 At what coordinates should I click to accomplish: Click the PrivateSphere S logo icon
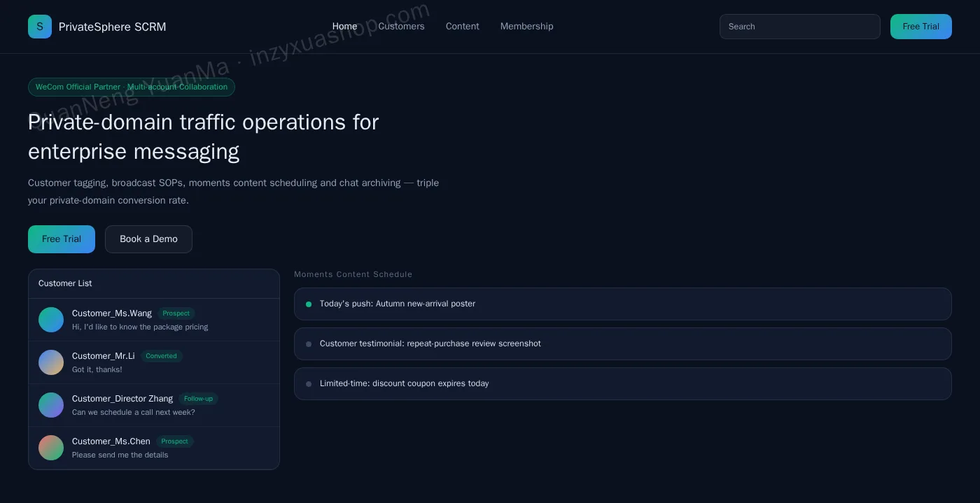[x=40, y=27]
